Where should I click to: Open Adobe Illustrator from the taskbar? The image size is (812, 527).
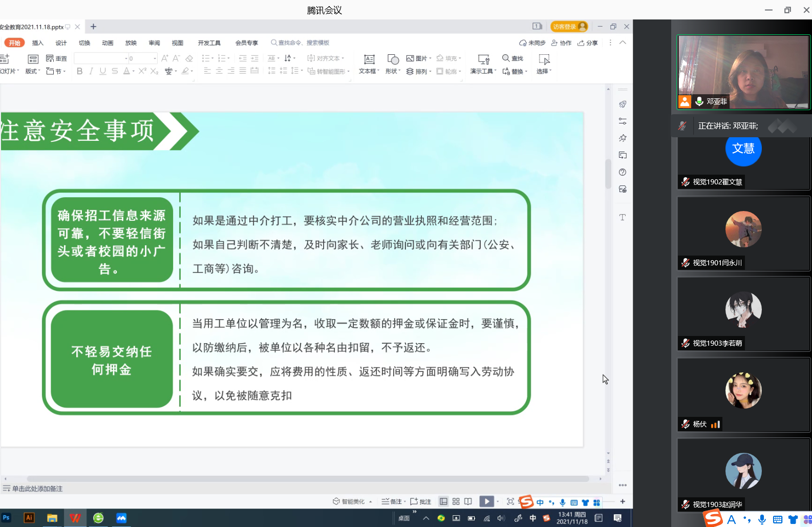[29, 518]
